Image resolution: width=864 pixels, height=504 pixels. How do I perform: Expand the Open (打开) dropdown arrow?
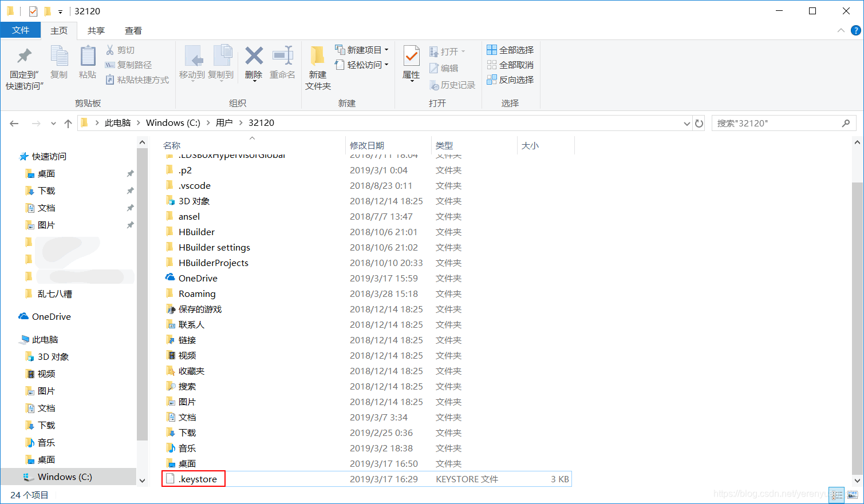coord(463,51)
